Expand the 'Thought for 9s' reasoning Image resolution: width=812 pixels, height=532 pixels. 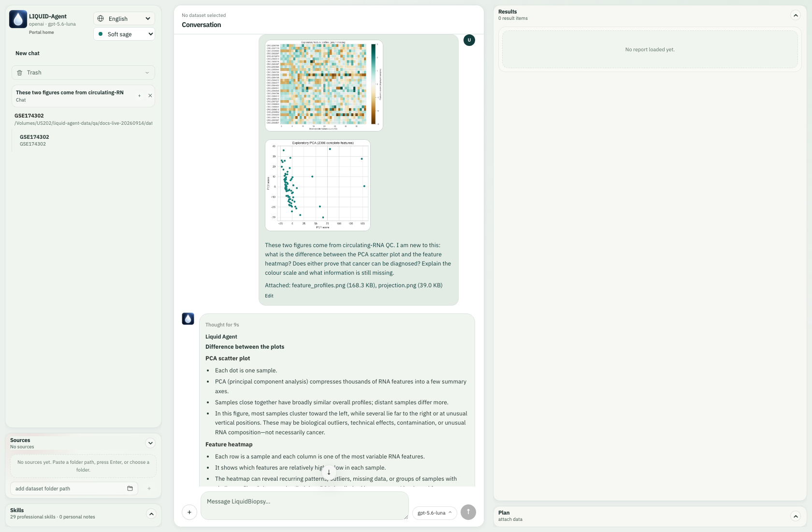[x=222, y=325]
